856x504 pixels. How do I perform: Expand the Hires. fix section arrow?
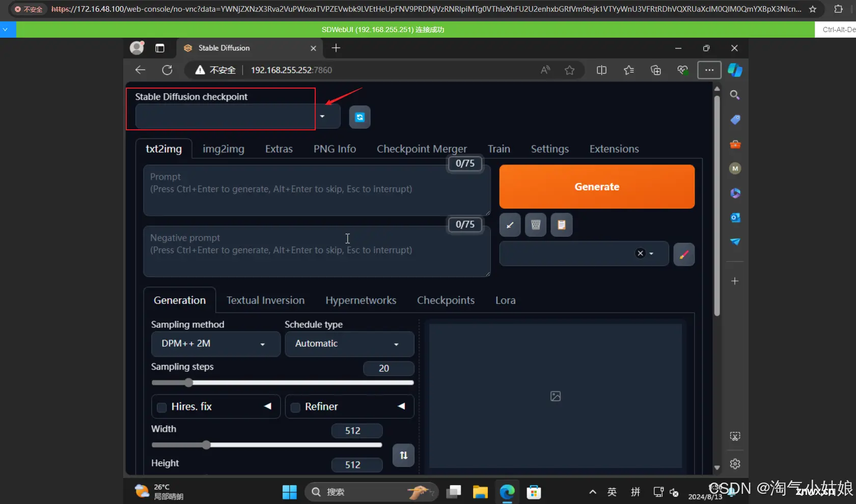[x=268, y=406]
